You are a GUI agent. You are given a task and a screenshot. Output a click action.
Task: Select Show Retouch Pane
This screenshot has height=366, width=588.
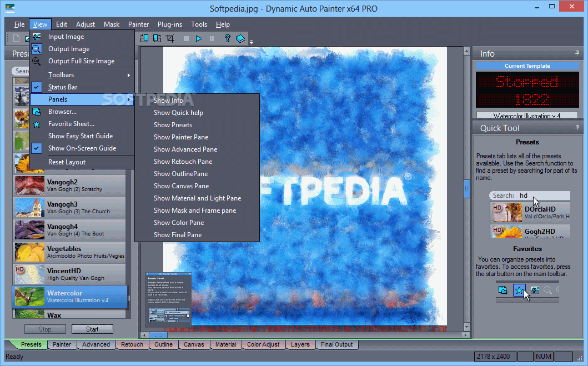tap(197, 161)
